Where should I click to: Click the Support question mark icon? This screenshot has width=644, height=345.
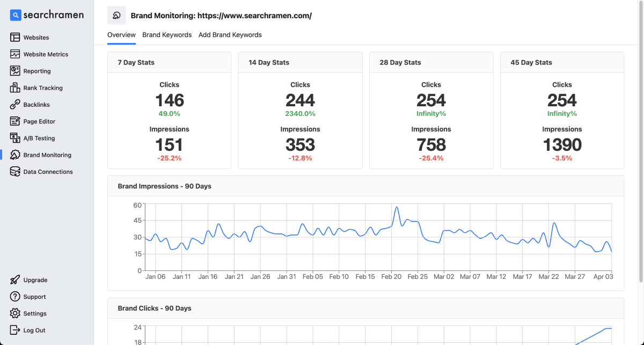click(x=15, y=297)
